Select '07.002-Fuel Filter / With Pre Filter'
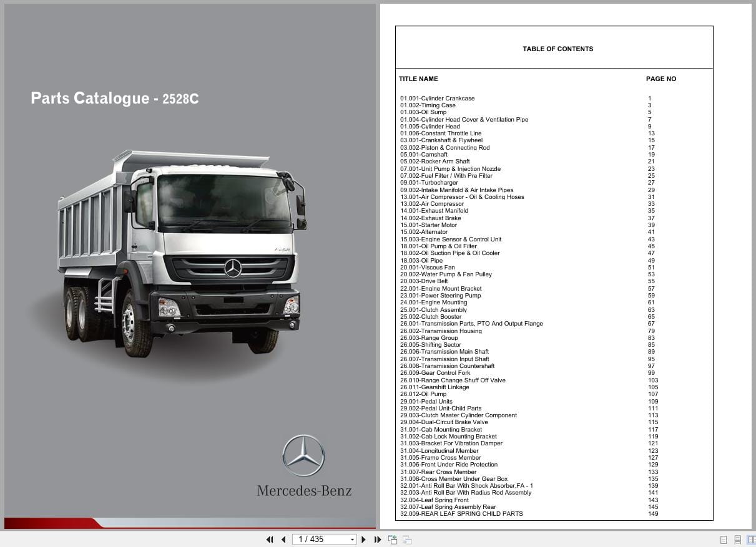 [446, 176]
